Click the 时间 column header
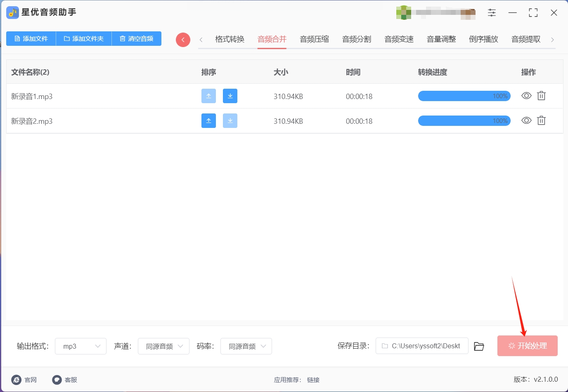The width and height of the screenshot is (568, 392). pos(353,72)
